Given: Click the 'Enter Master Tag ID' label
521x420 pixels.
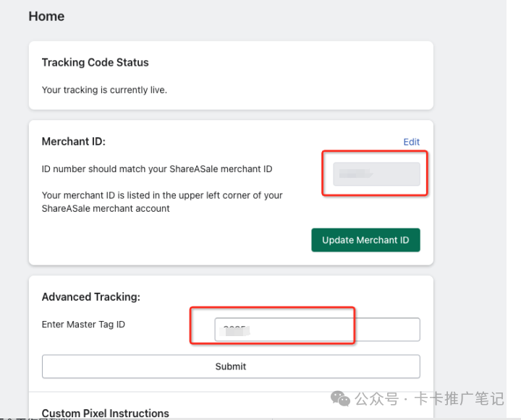Looking at the screenshot, I should point(83,325).
